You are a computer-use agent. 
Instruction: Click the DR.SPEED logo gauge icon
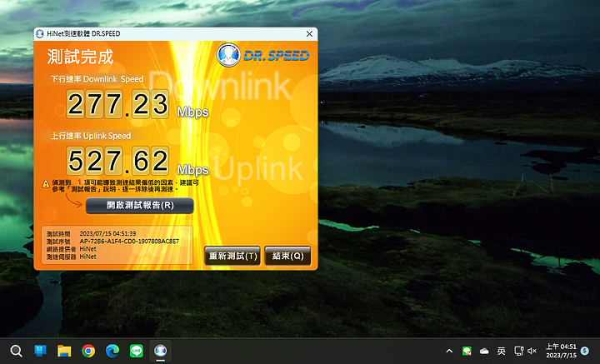(228, 55)
